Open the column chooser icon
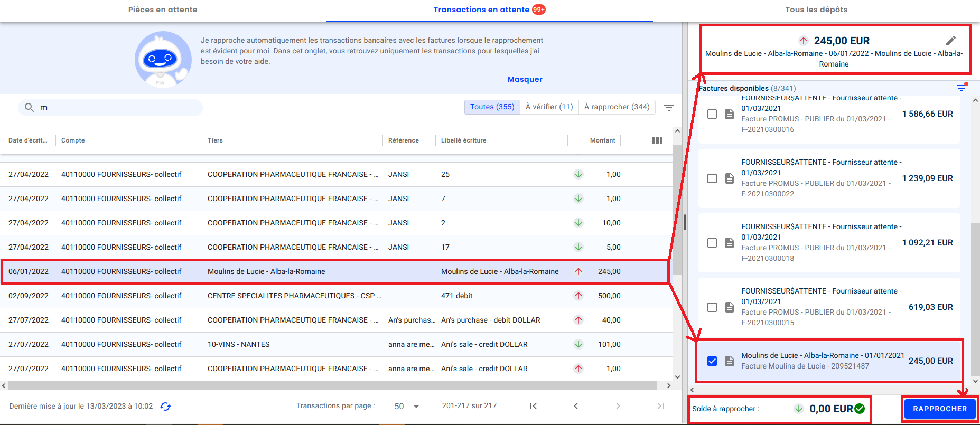Viewport: 980px width, 425px height. [657, 140]
